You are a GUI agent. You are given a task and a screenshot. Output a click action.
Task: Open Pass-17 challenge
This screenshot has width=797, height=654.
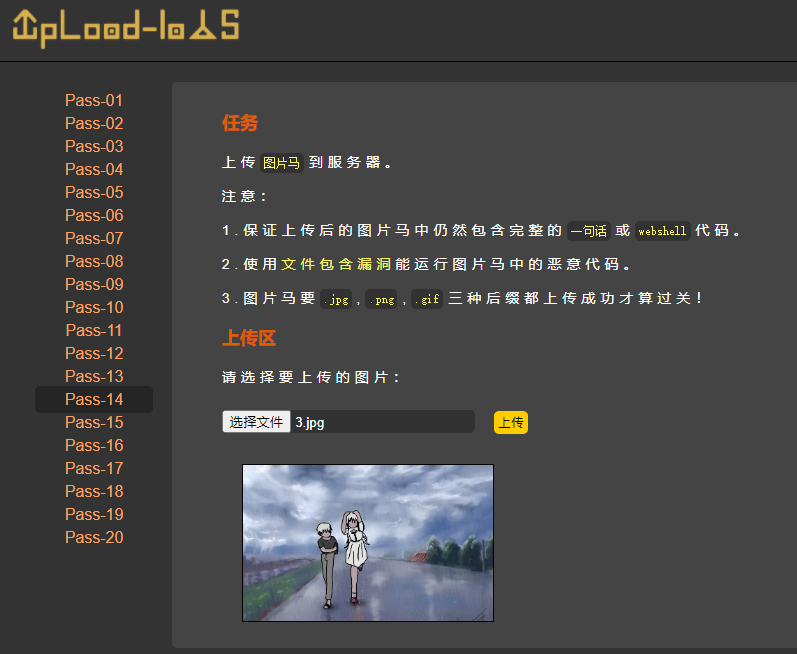tap(94, 468)
